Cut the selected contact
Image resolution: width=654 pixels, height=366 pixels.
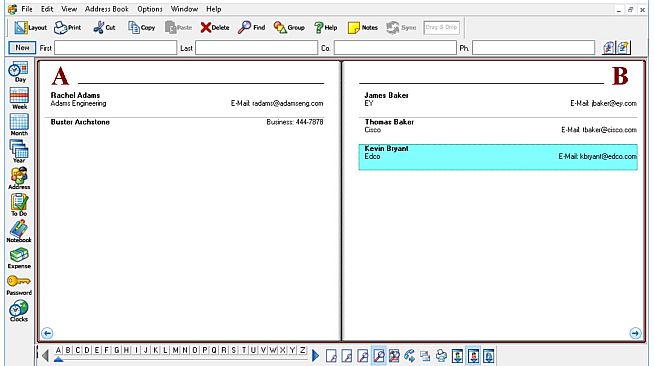(104, 28)
